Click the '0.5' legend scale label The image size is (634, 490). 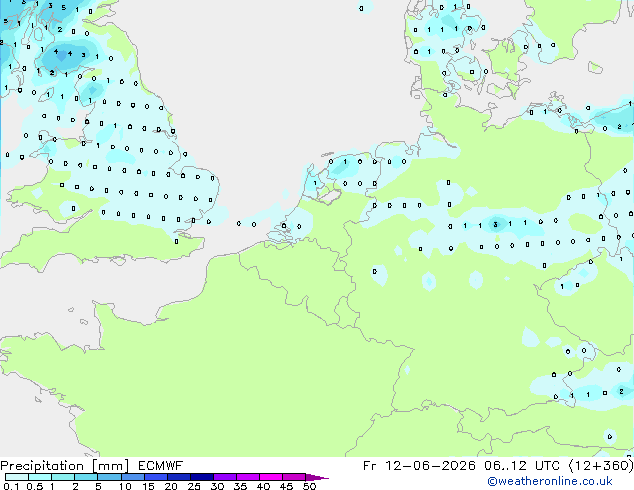pos(35,486)
